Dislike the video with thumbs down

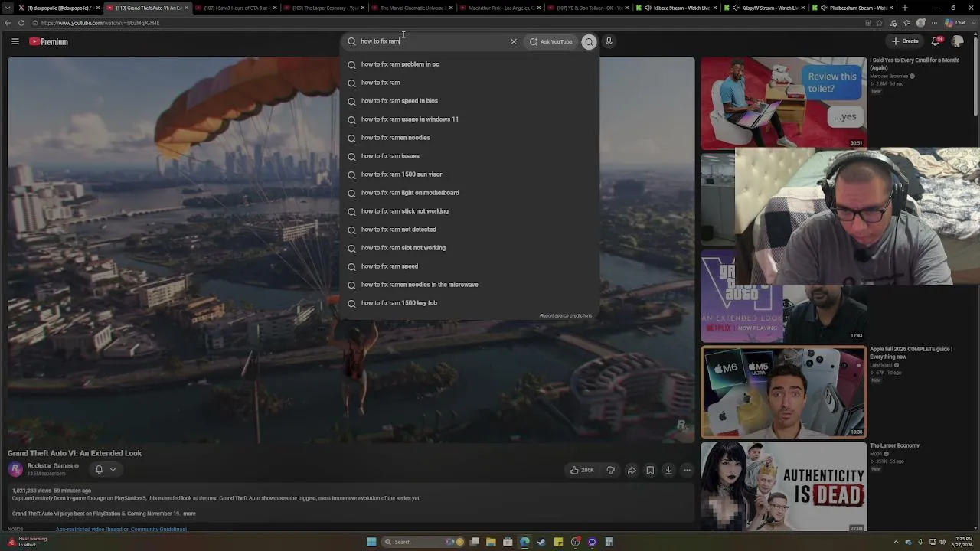tap(610, 470)
